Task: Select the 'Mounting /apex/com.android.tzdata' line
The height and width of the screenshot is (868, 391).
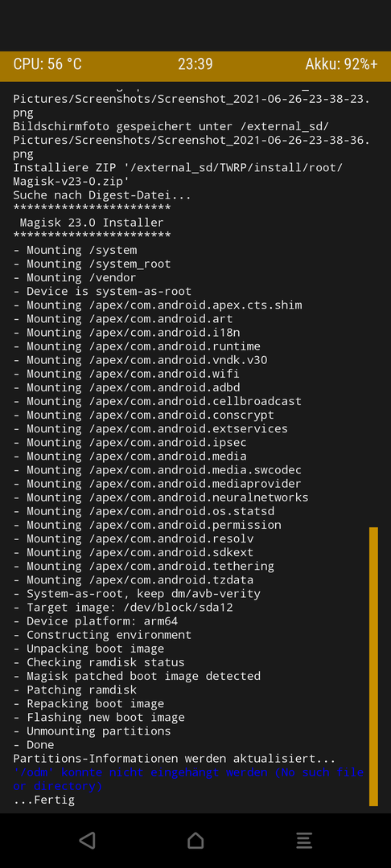Action: click(x=134, y=579)
